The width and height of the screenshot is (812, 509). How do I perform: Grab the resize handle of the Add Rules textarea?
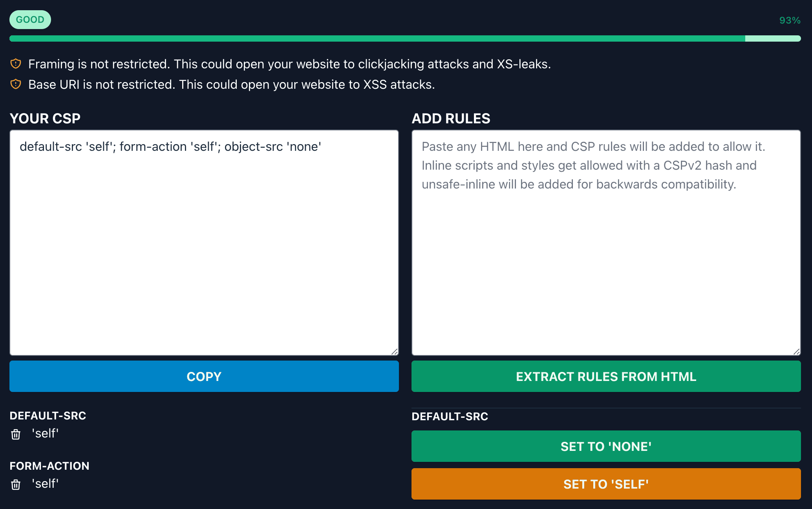pos(797,352)
